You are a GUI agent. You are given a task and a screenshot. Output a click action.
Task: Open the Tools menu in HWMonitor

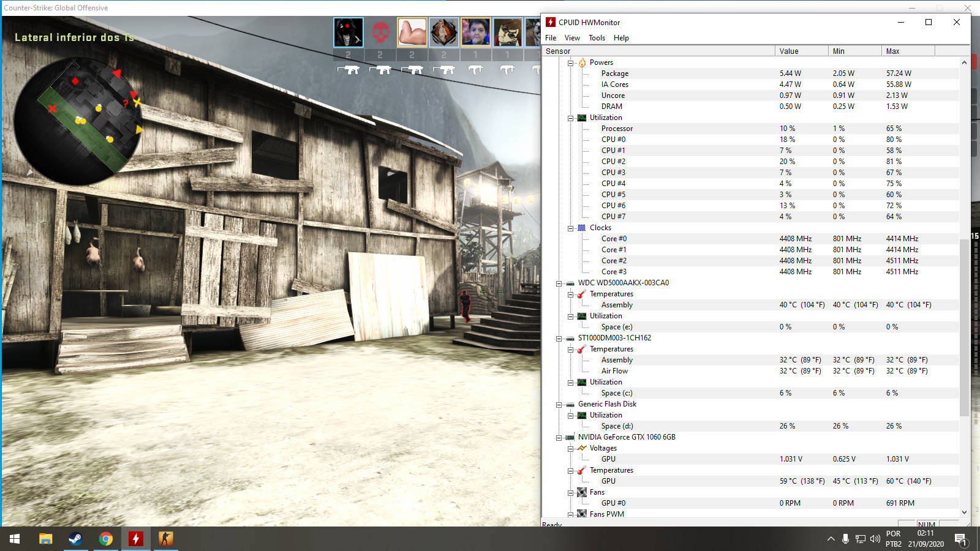pyautogui.click(x=597, y=38)
